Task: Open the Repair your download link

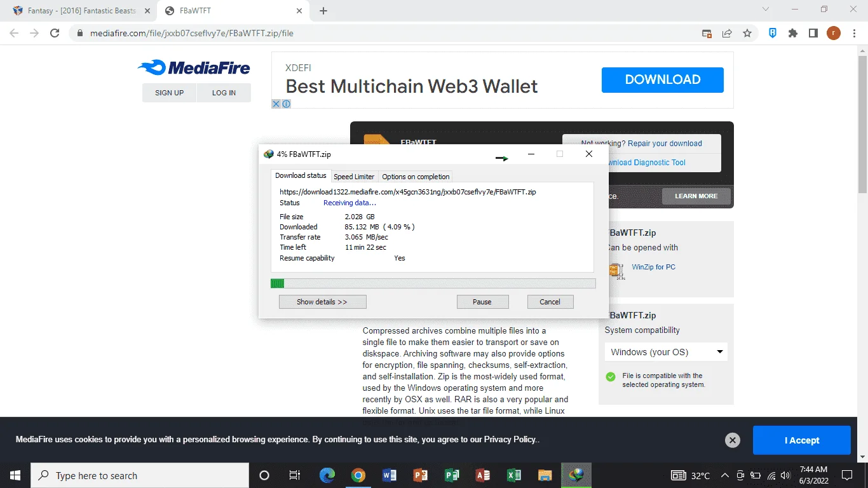Action: [665, 144]
